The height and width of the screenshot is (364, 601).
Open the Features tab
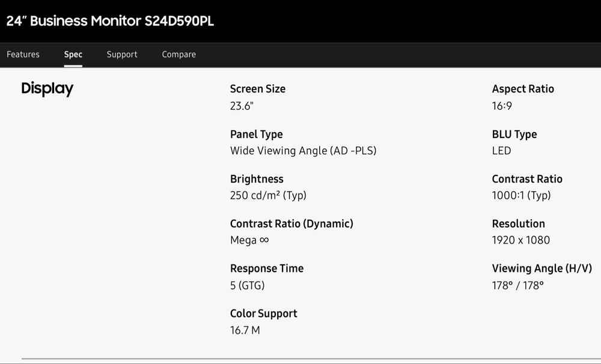point(23,55)
